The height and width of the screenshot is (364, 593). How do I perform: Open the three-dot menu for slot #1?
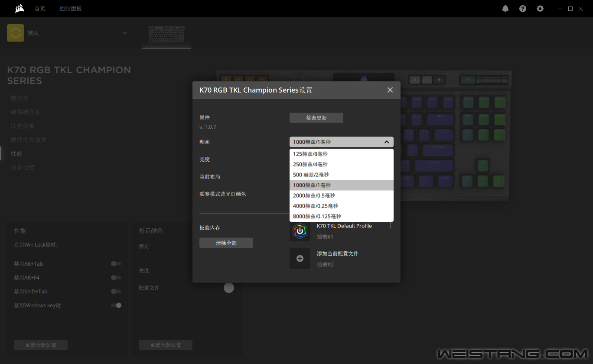click(391, 226)
